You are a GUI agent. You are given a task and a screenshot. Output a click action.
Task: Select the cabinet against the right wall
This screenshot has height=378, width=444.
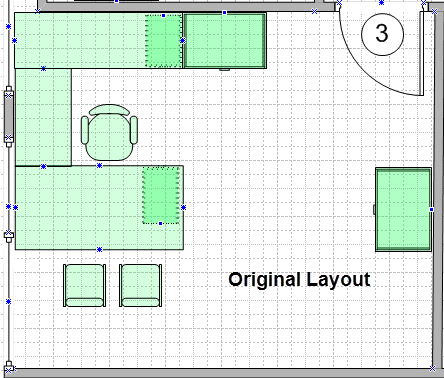tap(403, 209)
